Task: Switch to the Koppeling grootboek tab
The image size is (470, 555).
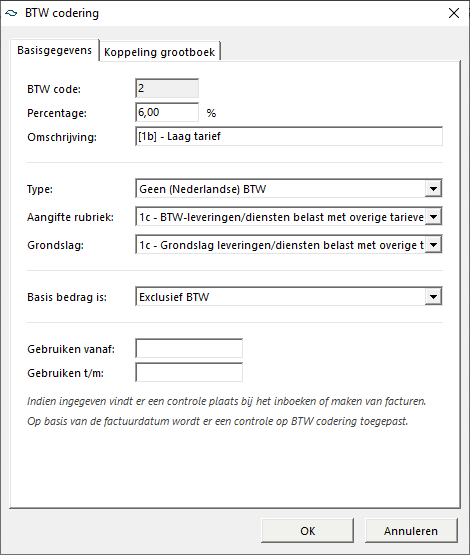Action: (x=160, y=52)
